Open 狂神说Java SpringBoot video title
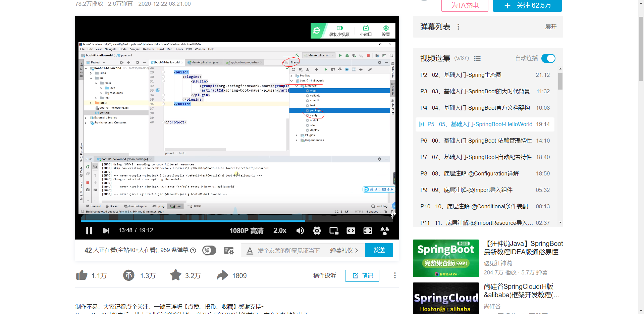 (x=523, y=248)
